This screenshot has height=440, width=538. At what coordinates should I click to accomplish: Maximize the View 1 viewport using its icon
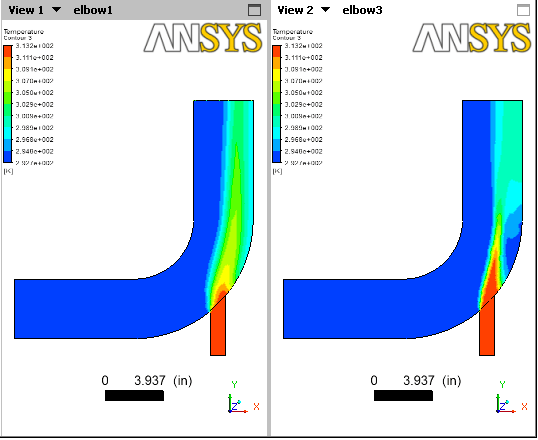[x=254, y=10]
